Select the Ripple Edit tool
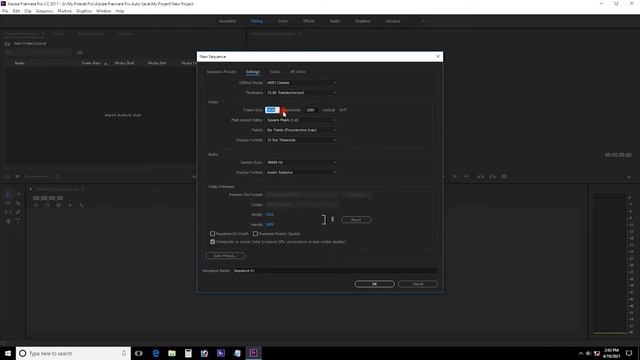The image size is (640, 360). [x=8, y=203]
